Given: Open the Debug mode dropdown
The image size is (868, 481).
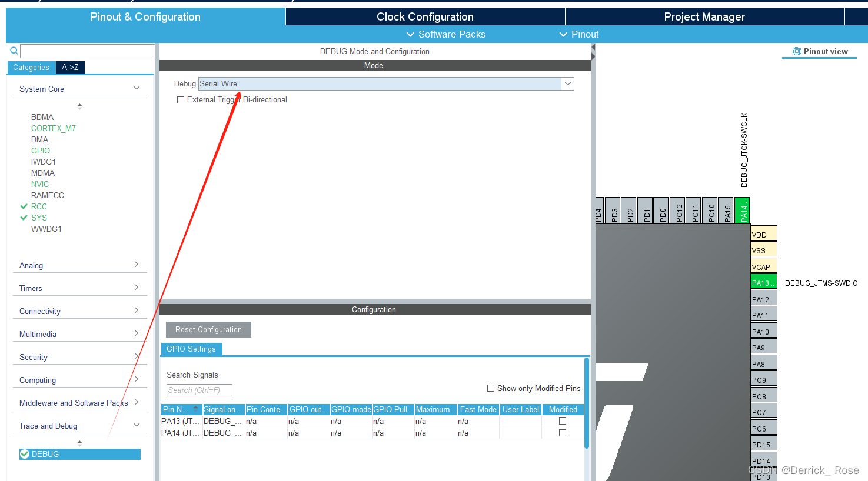Looking at the screenshot, I should 568,83.
